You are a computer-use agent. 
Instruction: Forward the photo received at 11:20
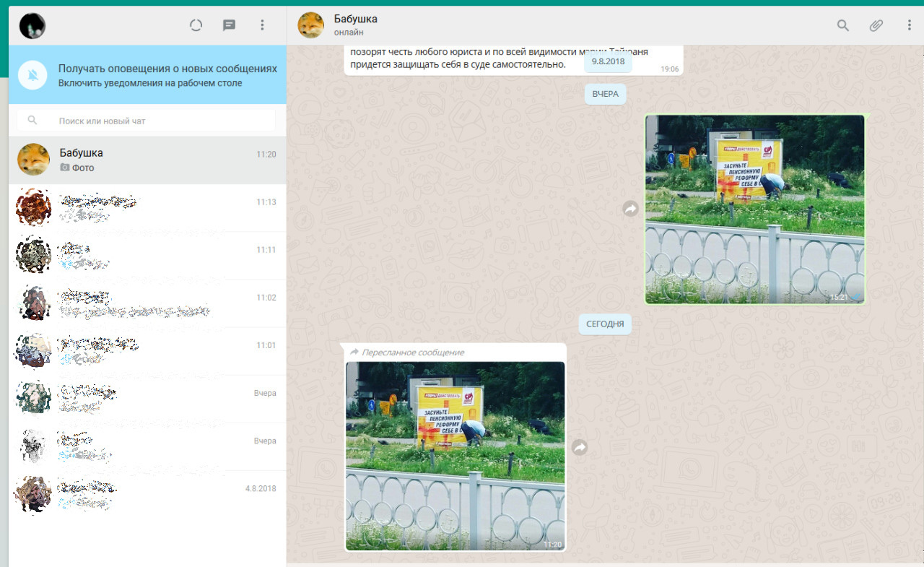580,447
